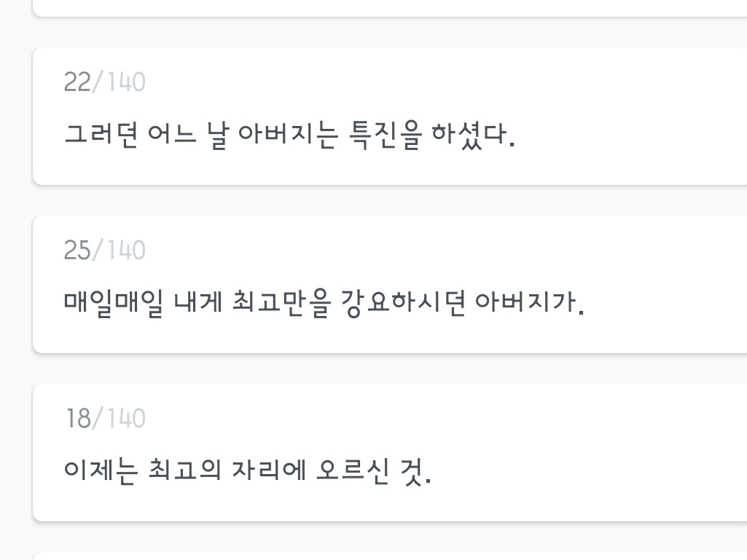Click the word '것.' ending the third card

pyautogui.click(x=417, y=470)
